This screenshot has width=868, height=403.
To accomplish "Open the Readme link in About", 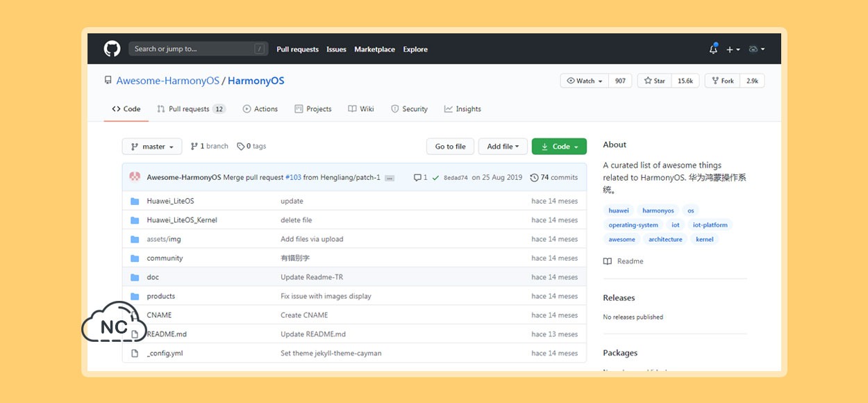I will (x=624, y=261).
